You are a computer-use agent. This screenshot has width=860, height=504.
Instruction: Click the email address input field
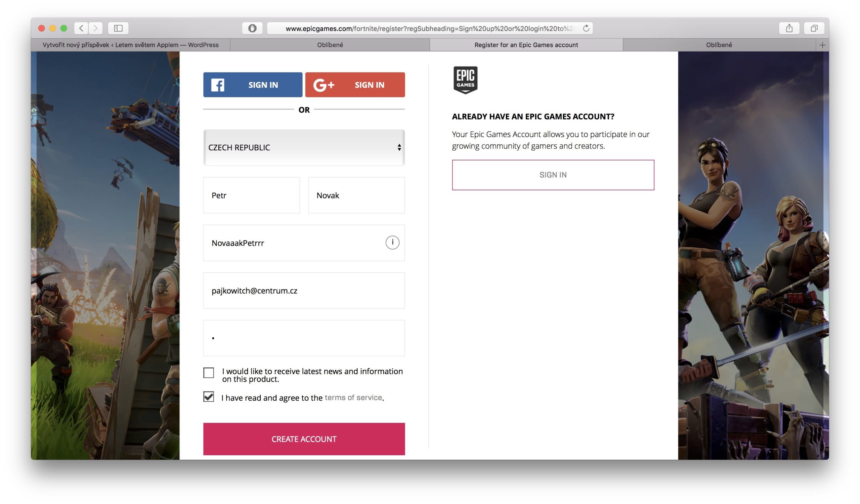[304, 290]
